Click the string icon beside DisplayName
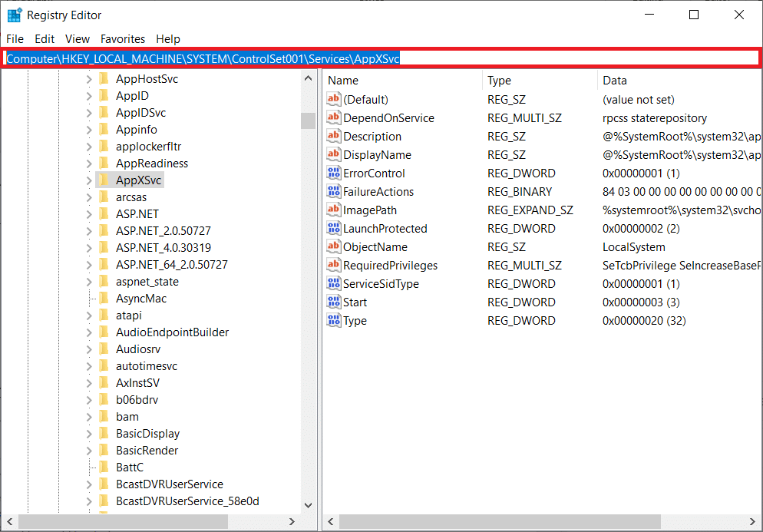The height and width of the screenshot is (532, 763). (333, 155)
